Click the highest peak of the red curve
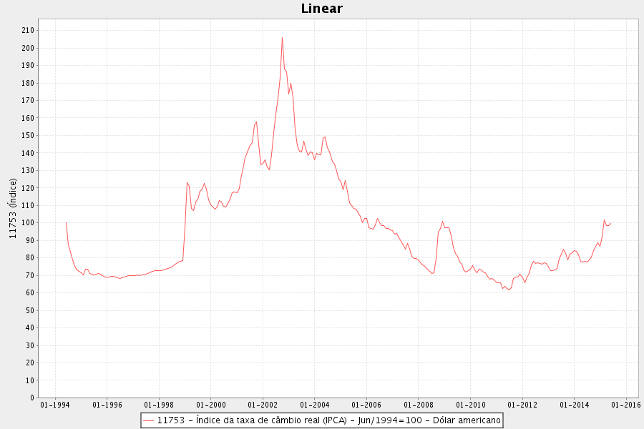 [282, 38]
